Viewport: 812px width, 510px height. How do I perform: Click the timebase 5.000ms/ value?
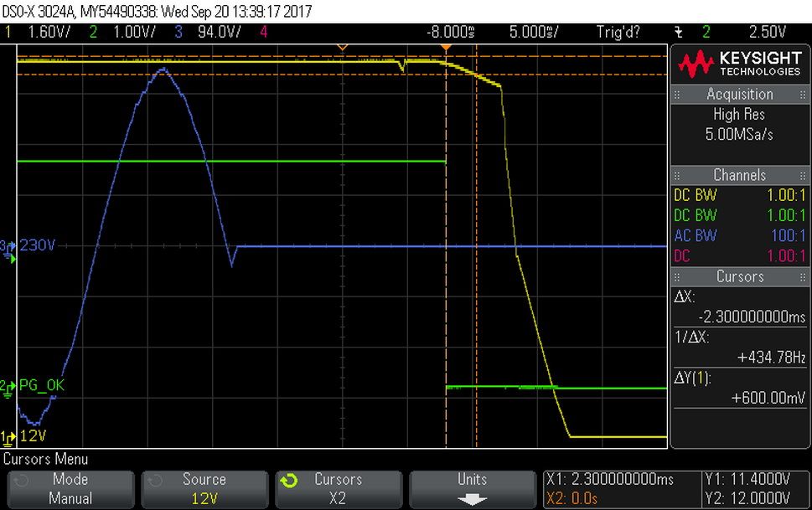(x=534, y=32)
